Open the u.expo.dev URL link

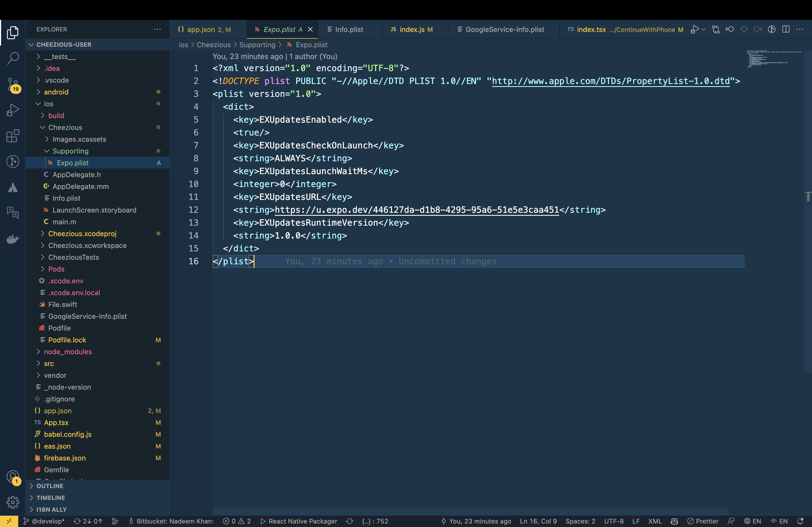(416, 210)
